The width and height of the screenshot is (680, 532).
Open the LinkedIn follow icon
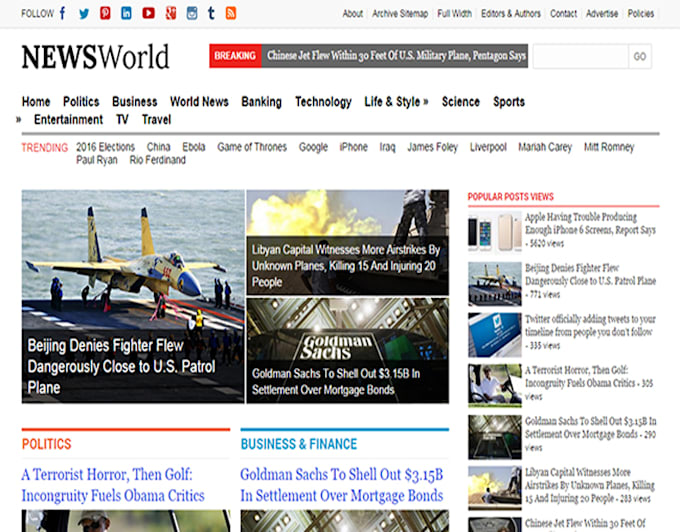point(126,13)
